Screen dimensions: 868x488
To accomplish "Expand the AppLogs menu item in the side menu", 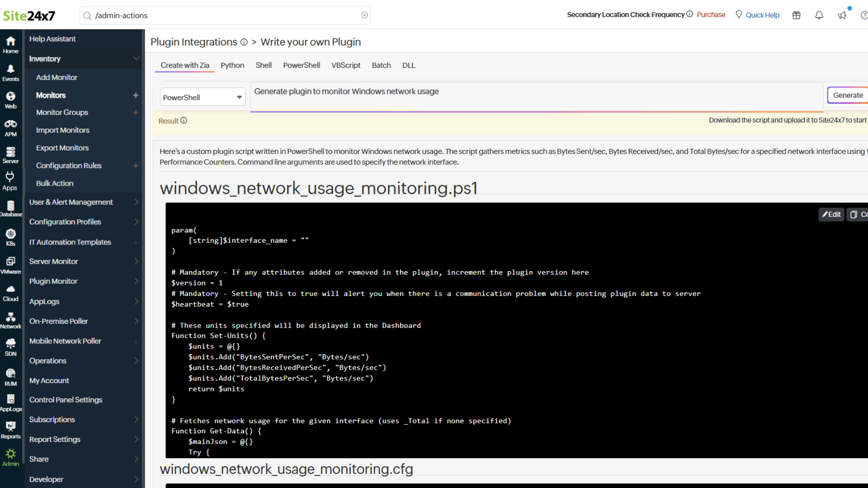I will (136, 301).
